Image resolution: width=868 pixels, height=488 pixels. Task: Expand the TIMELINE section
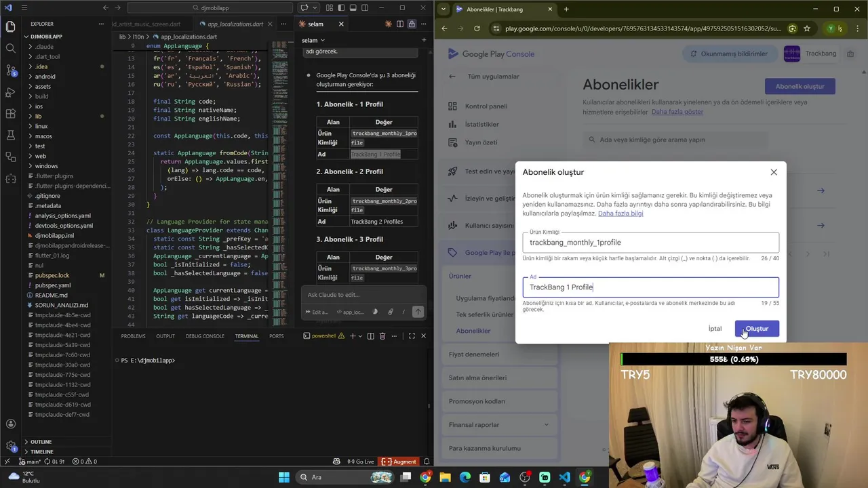tap(42, 451)
